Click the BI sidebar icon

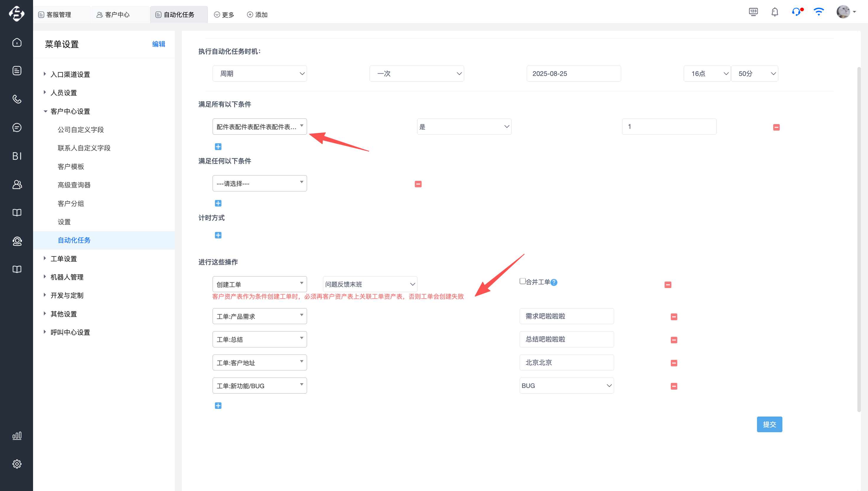click(x=17, y=156)
